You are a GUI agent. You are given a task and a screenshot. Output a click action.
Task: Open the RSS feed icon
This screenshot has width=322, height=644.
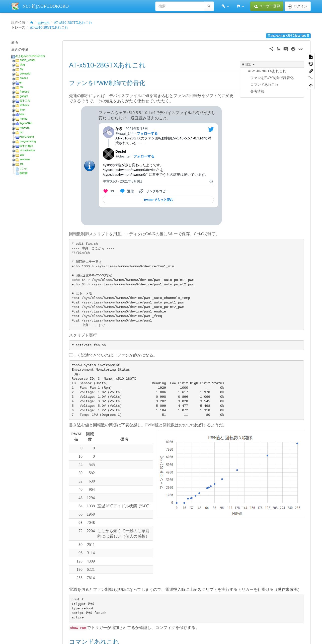[x=278, y=49]
